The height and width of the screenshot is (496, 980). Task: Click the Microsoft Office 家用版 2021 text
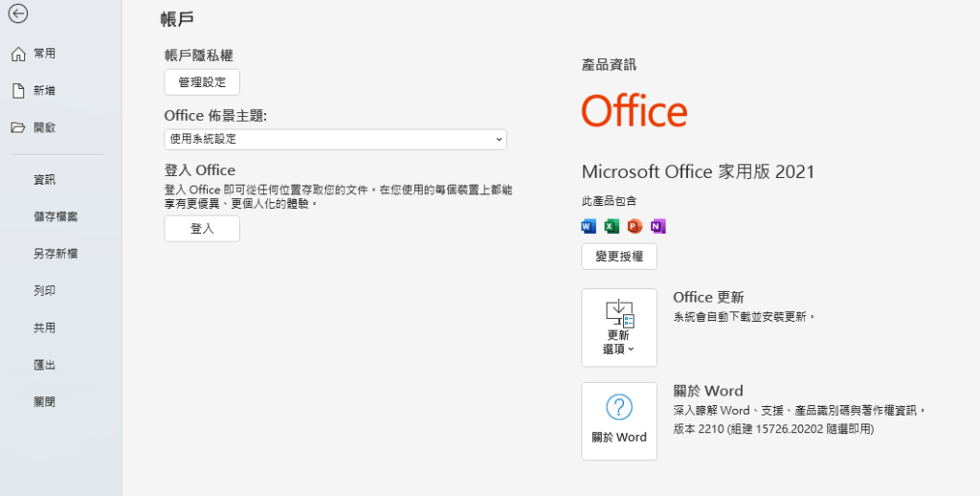(698, 171)
